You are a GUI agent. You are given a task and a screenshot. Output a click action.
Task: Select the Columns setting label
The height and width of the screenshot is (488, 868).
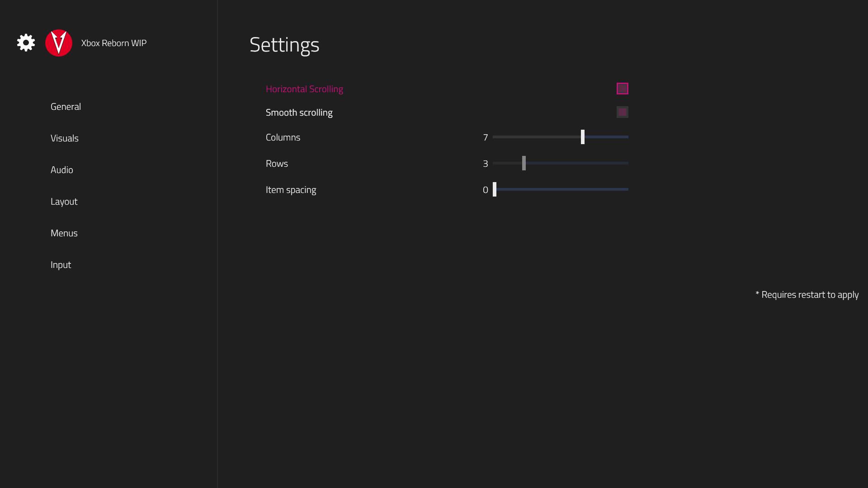click(x=283, y=137)
